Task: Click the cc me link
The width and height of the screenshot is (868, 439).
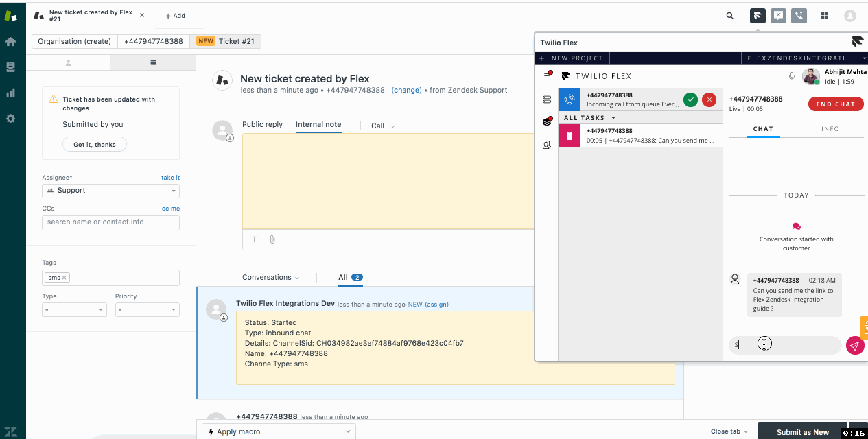Action: point(170,209)
